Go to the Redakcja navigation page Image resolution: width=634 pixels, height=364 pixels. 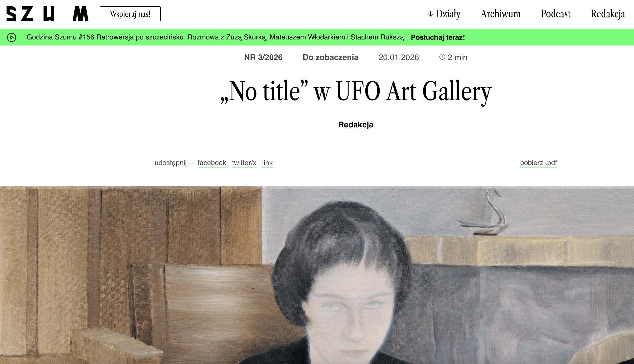pos(608,14)
